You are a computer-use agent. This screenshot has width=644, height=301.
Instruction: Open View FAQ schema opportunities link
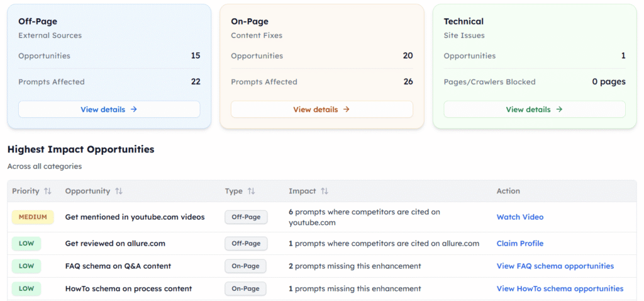coord(555,266)
